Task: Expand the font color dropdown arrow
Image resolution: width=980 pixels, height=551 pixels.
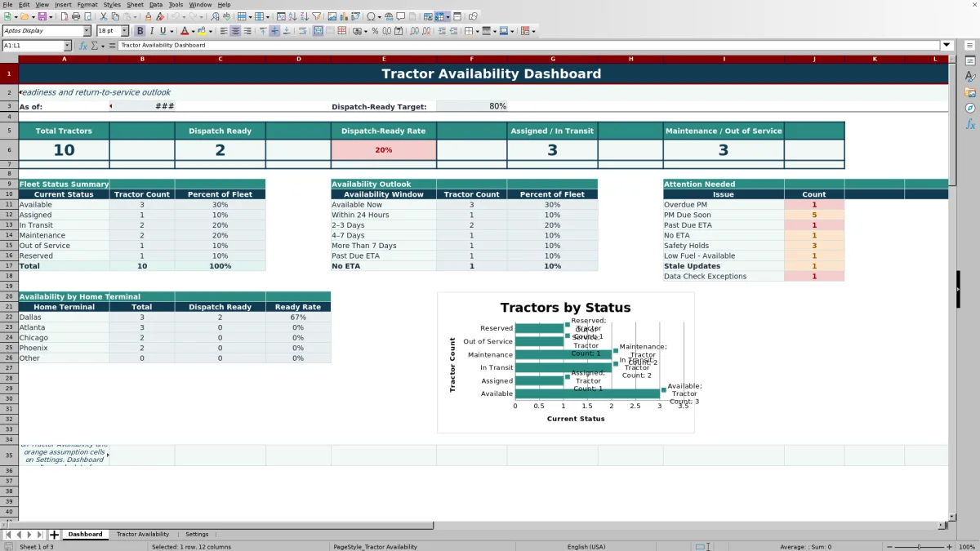Action: (x=193, y=31)
